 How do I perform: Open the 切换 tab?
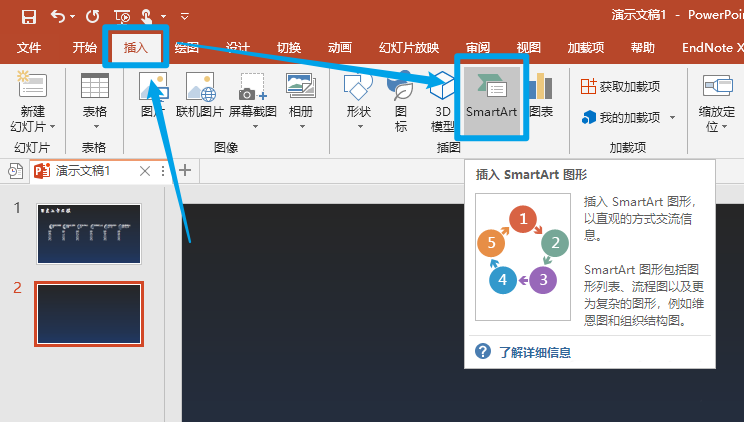289,48
